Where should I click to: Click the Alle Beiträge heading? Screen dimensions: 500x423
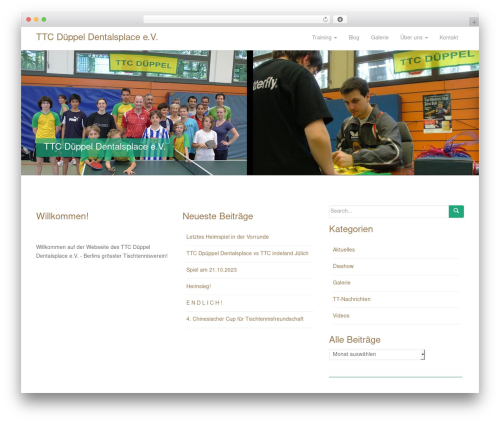tap(355, 340)
